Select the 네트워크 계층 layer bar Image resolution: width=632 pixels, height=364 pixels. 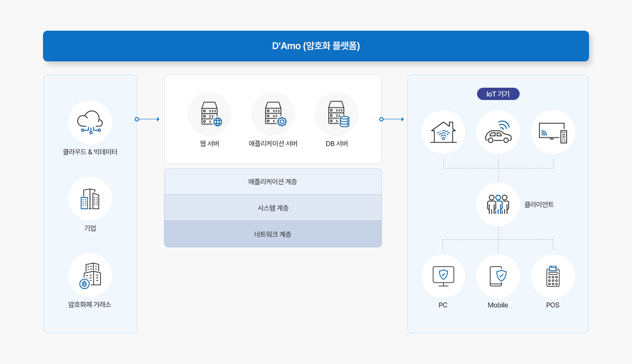pos(273,234)
